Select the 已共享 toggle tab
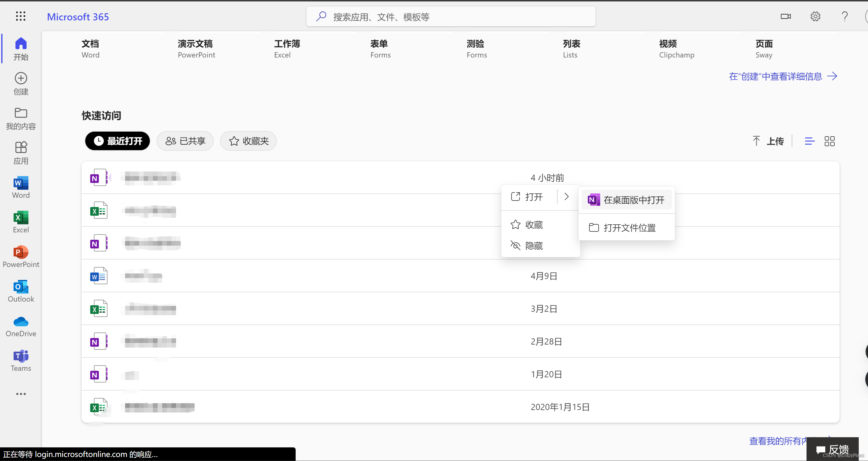Image resolution: width=868 pixels, height=461 pixels. pos(185,141)
